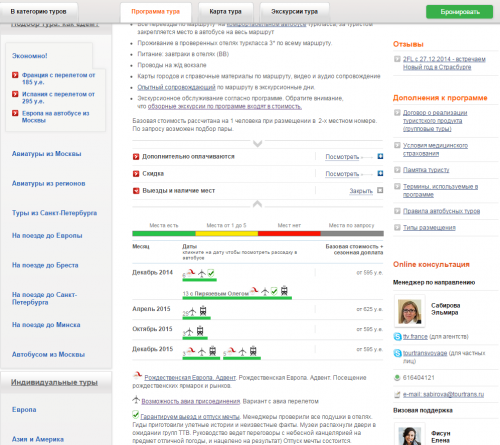
Task: Click the green Бронировать button
Action: 459,12
